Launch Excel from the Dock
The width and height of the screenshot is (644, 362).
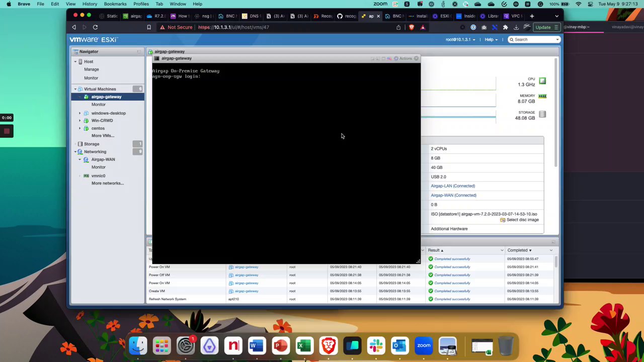click(x=304, y=345)
